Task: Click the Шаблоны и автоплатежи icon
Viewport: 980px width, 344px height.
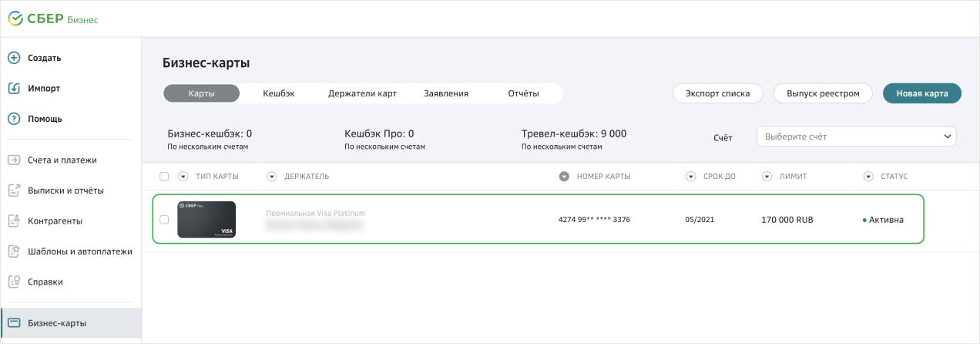Action: (14, 251)
